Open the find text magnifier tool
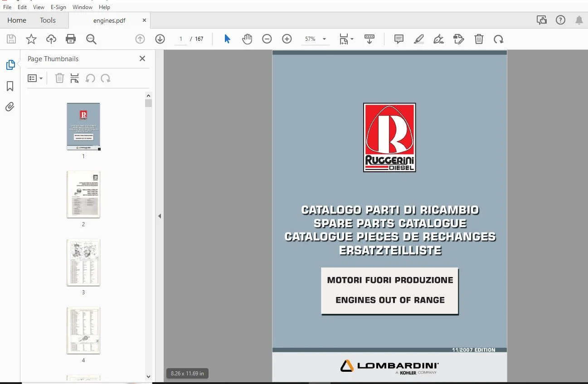 coord(91,39)
